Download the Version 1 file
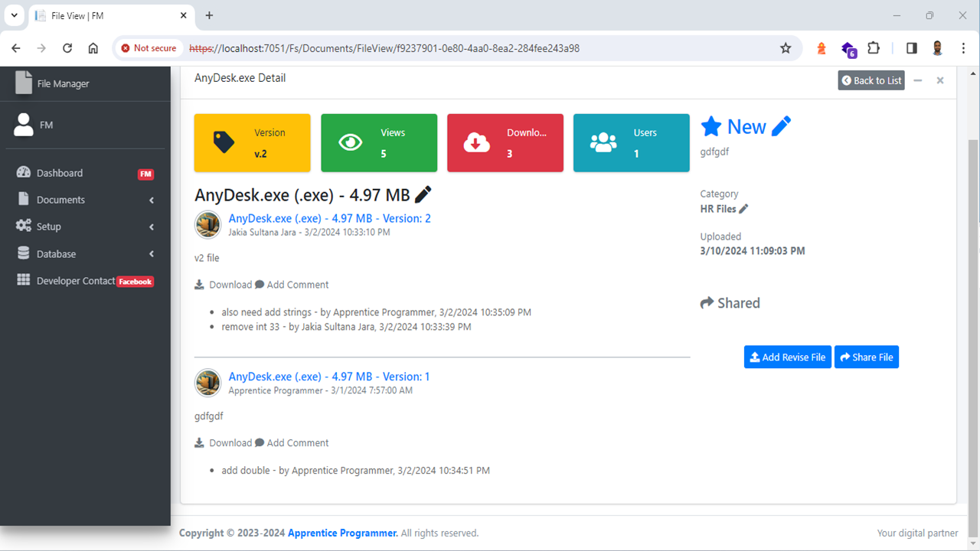Image resolution: width=980 pixels, height=551 pixels. [224, 443]
